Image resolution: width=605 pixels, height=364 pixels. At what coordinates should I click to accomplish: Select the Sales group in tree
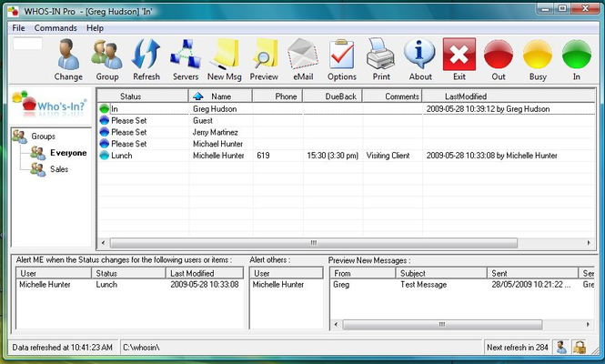tap(58, 169)
